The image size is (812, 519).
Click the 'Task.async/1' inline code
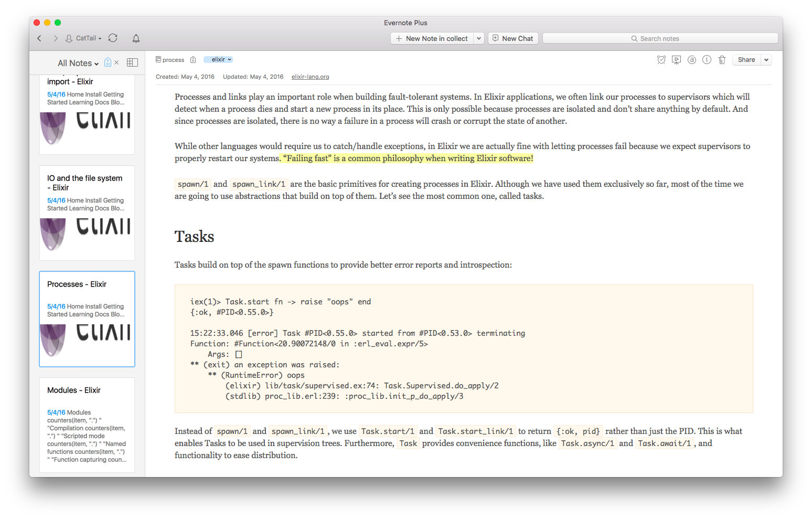587,443
